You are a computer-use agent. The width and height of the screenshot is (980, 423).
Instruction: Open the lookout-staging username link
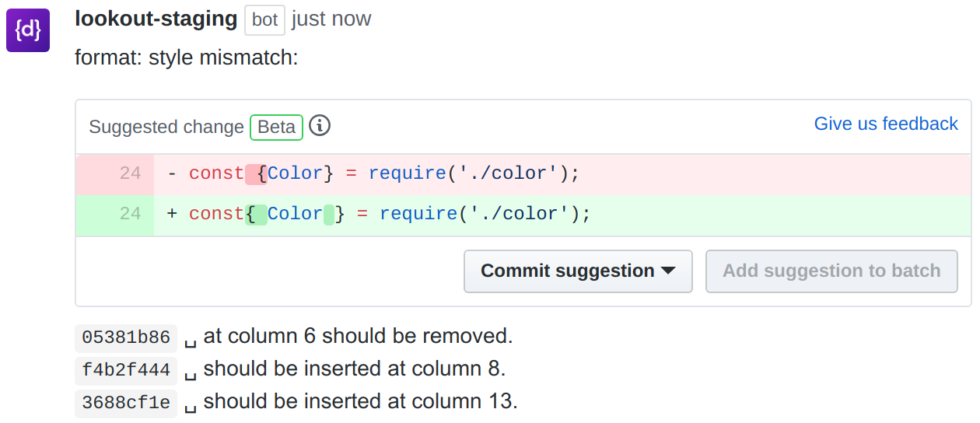(156, 19)
